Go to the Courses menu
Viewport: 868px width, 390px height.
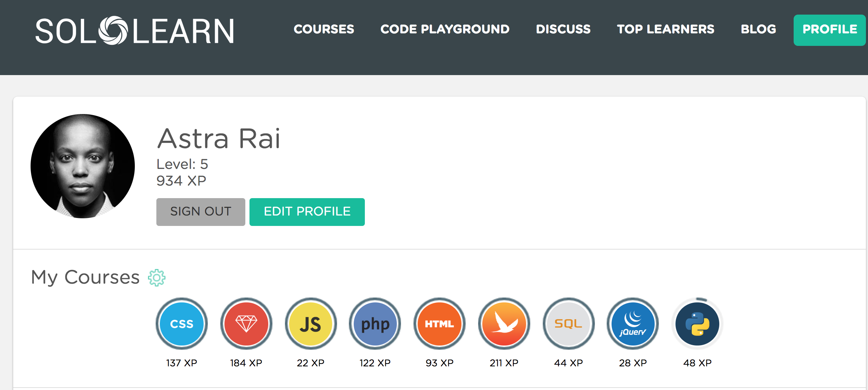[324, 29]
